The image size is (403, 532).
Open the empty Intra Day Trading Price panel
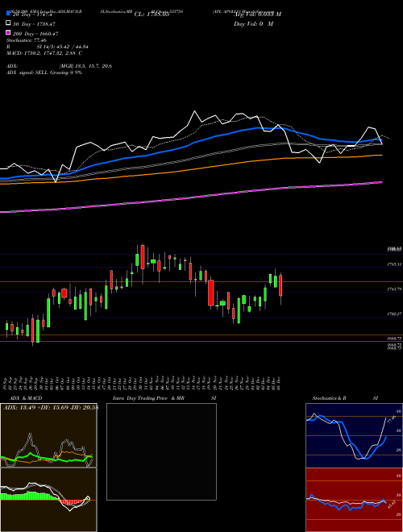tap(161, 451)
